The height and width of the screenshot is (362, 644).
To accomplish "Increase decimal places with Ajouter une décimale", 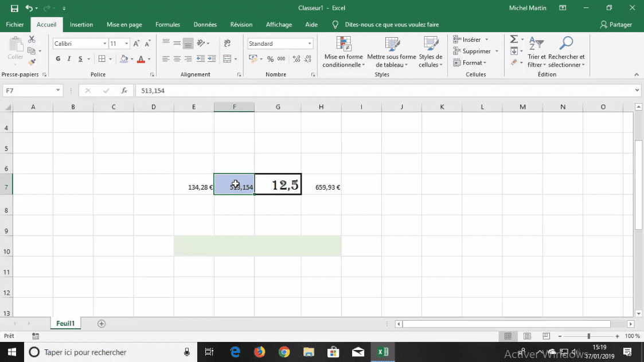I will coord(296,58).
